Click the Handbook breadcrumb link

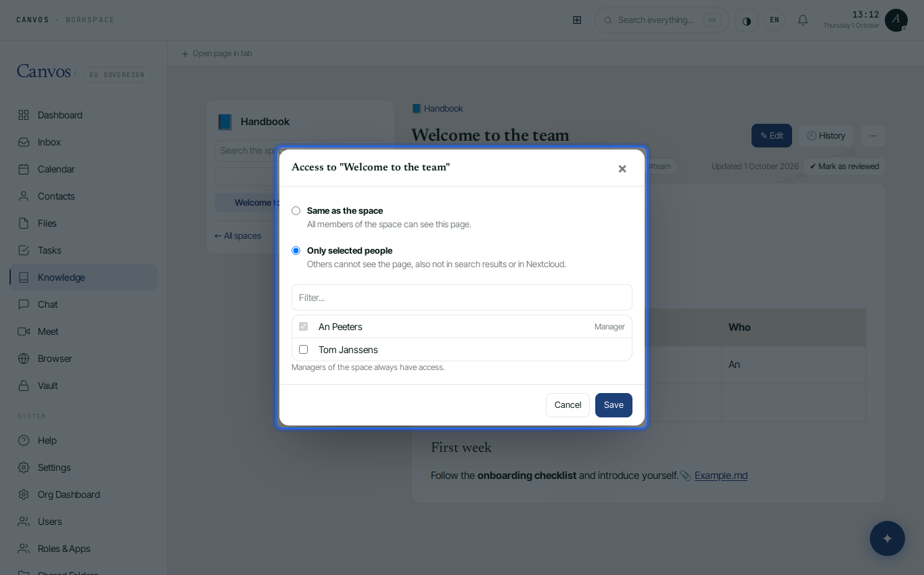tap(438, 109)
